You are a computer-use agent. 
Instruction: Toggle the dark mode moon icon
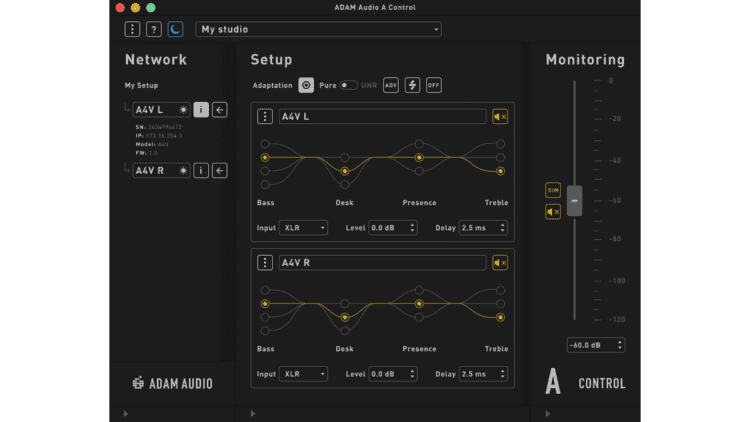pos(175,29)
